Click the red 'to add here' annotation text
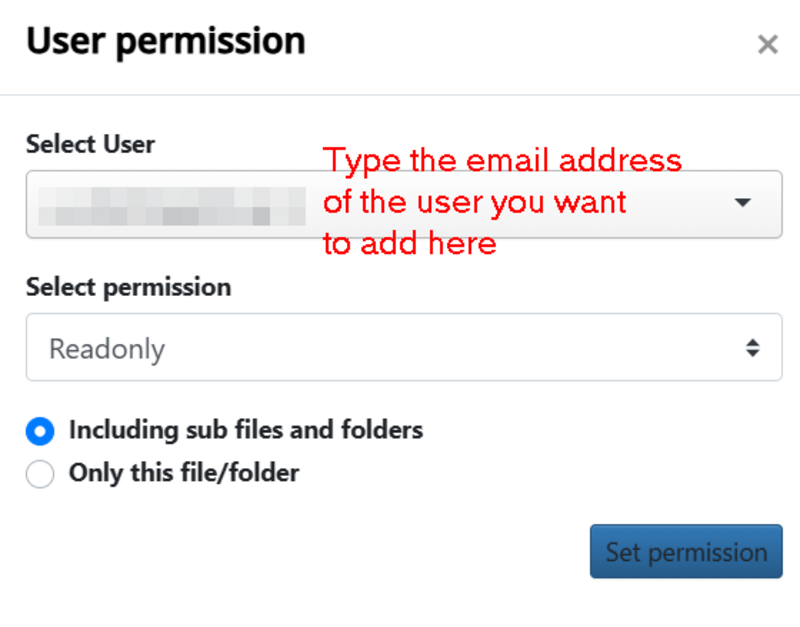Viewport: 800px width, 627px height. (410, 243)
